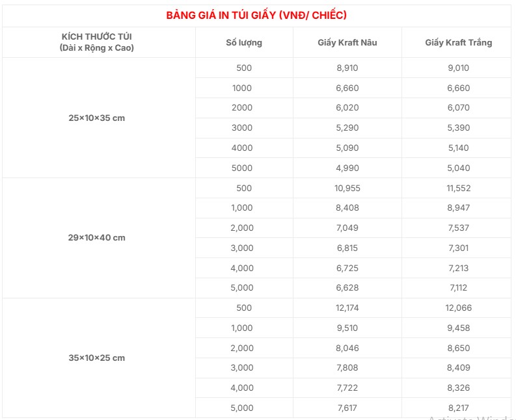The image size is (516, 420).
Task: Click the 4,990 price cell
Action: pyautogui.click(x=347, y=168)
